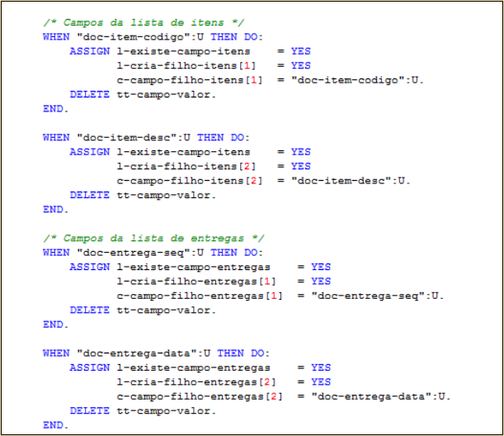Click the c-campo-filho-entregas[1] assignment line

pyautogui.click(x=280, y=296)
